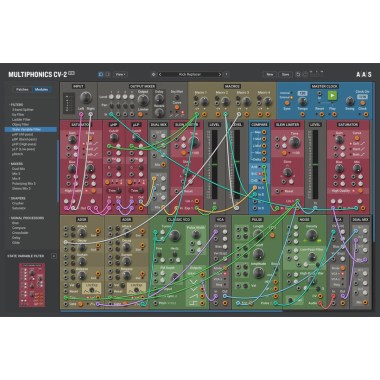Click the New button

[x=269, y=74]
